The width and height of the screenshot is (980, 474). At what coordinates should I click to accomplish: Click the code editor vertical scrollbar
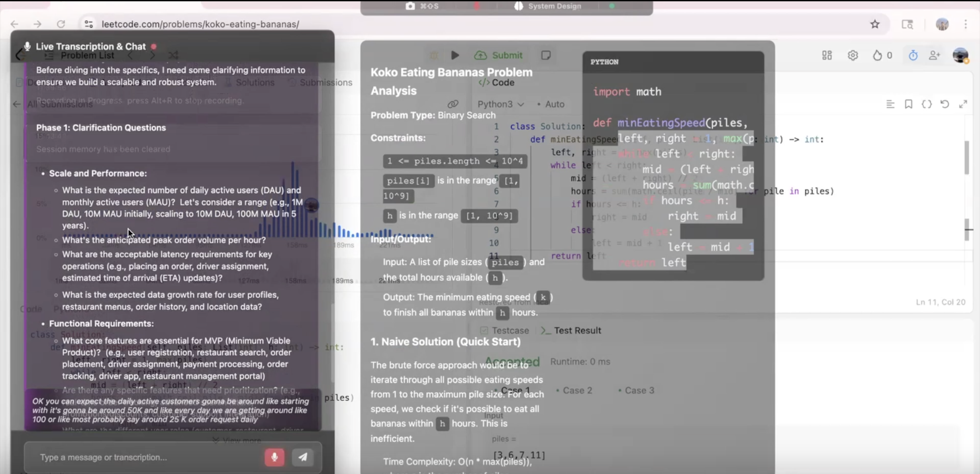[967, 157]
